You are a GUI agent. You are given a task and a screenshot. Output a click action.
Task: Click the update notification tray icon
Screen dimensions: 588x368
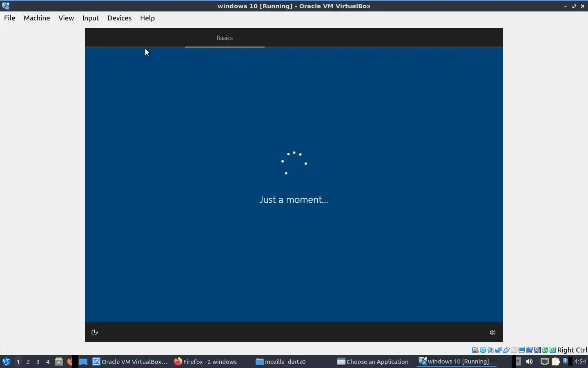tap(565, 361)
